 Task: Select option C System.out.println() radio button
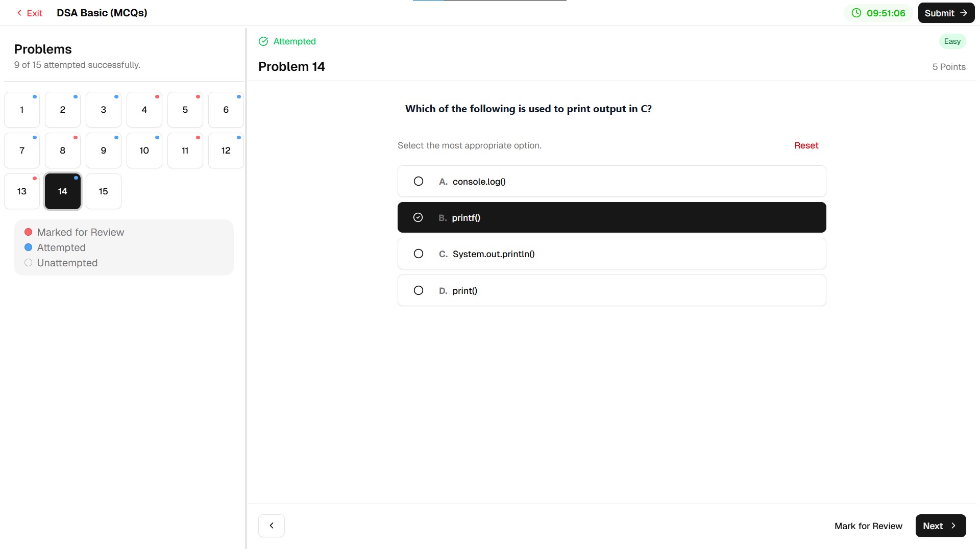click(419, 254)
